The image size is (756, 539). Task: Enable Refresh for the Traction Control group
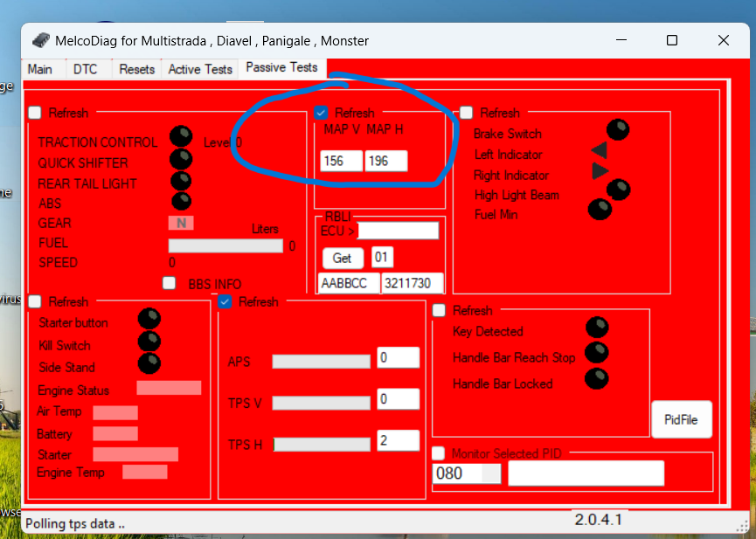point(35,113)
